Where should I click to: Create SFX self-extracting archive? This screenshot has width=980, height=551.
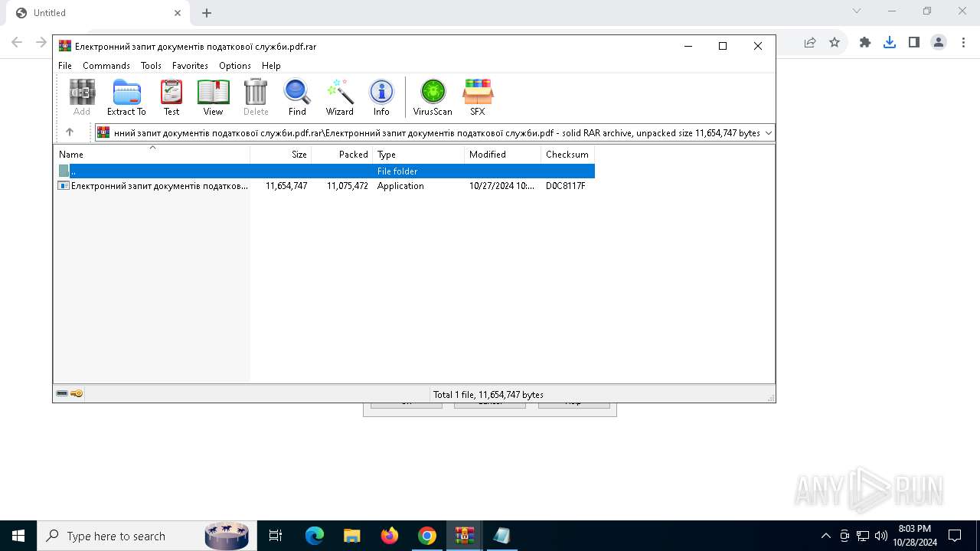click(x=478, y=97)
